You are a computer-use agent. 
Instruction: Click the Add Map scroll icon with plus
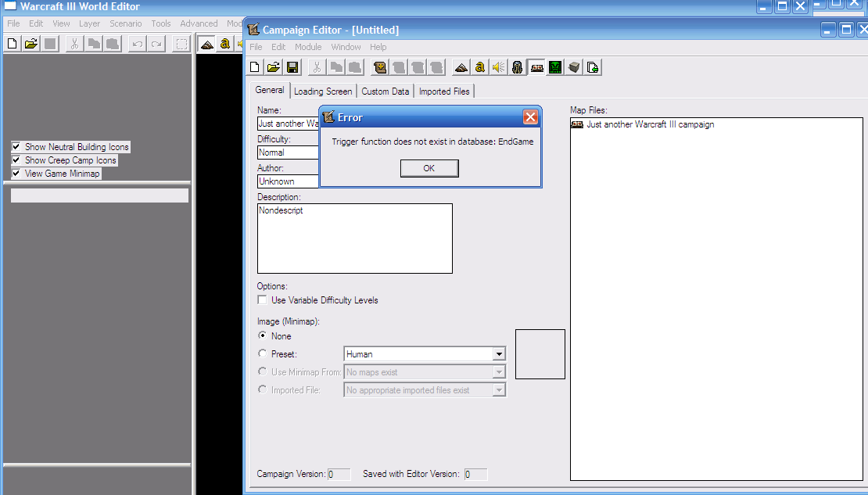380,67
